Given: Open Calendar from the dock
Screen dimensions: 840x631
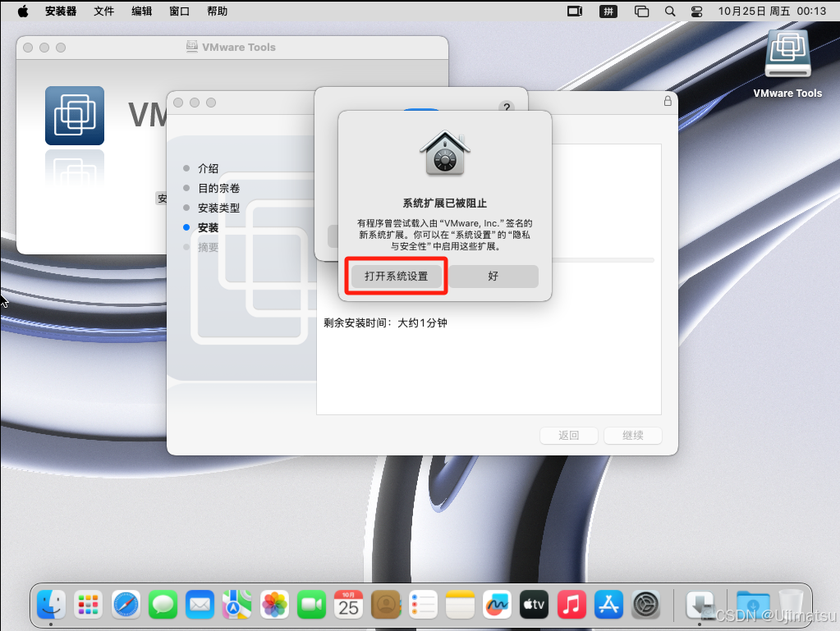Looking at the screenshot, I should pos(349,605).
